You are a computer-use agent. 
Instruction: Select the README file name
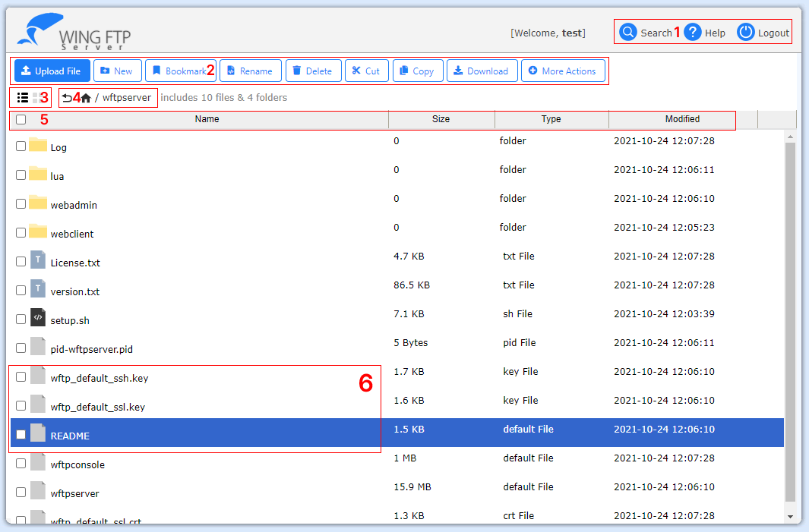(x=70, y=436)
